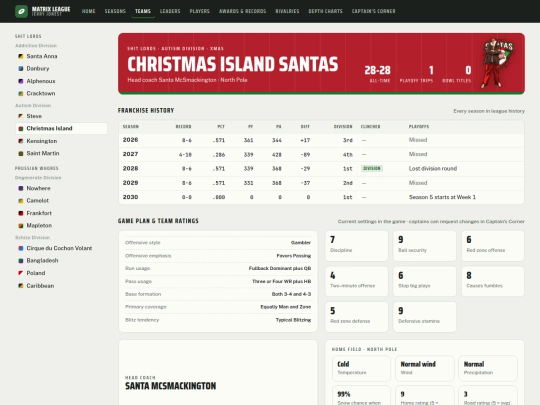Screen dimensions: 540x405
Task: Click the Nowhere team icon
Action: click(21, 188)
